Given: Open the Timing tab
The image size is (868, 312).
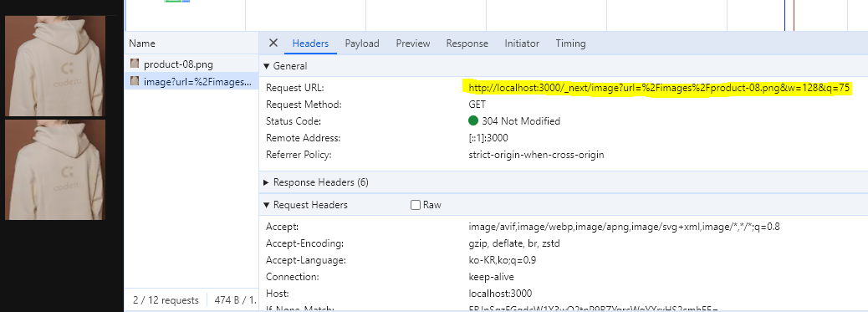Looking at the screenshot, I should point(571,43).
